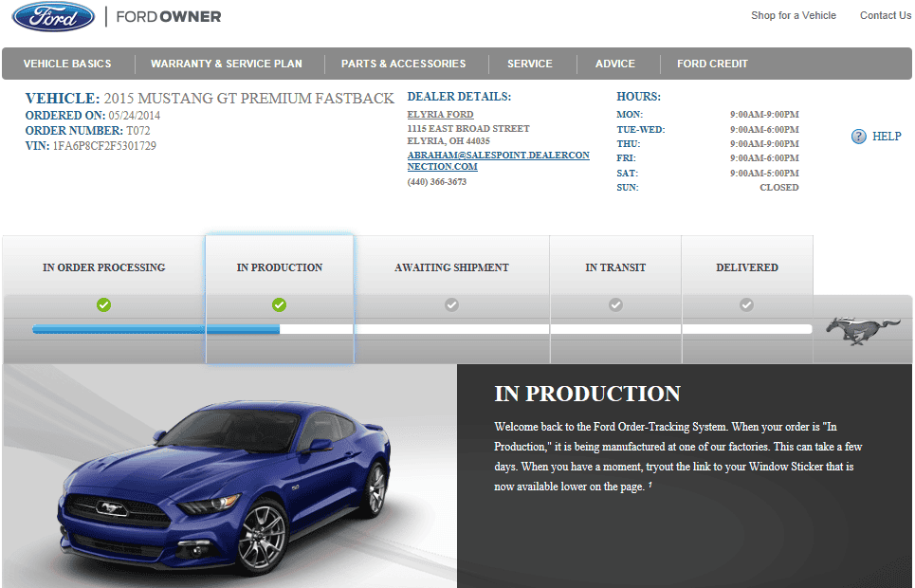Viewport: 915px width, 588px height.
Task: Click the 2015 Mustang GT Premium Fastback title
Action: pos(249,98)
